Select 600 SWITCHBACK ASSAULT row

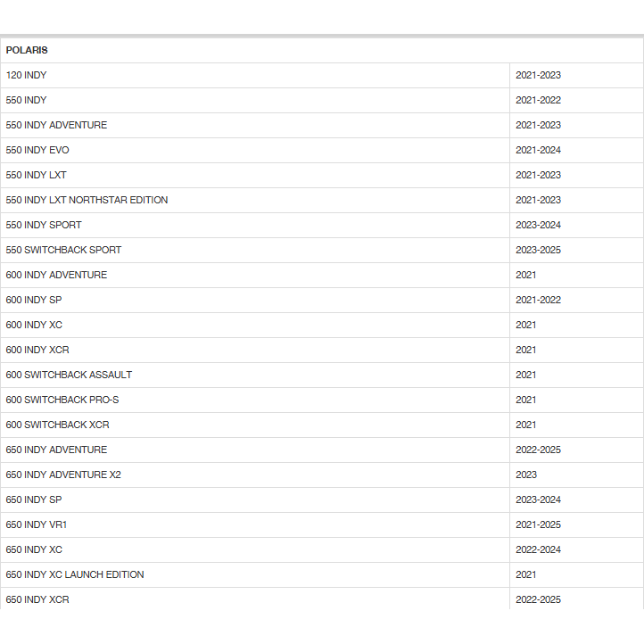coord(322,376)
